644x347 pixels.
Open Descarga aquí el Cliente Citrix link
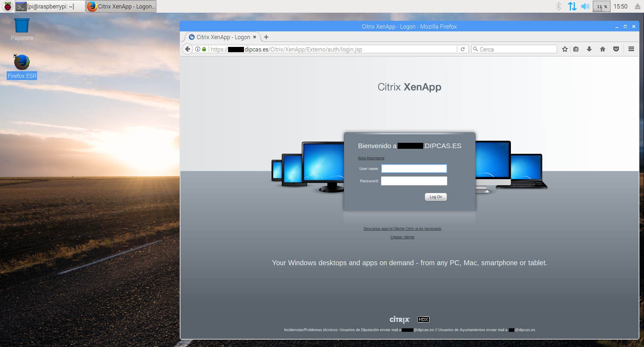(402, 229)
